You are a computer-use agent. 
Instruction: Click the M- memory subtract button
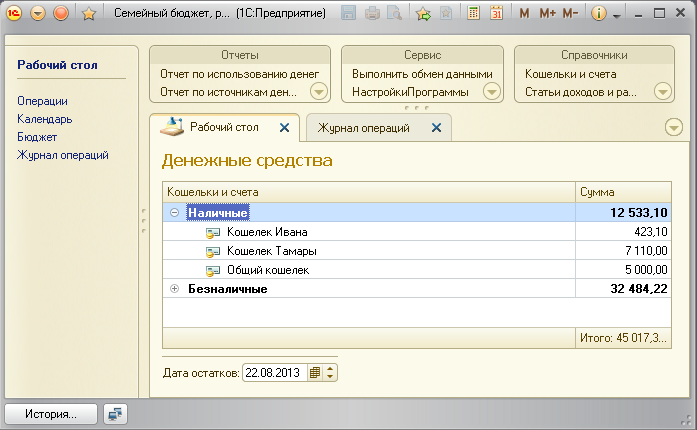[x=570, y=13]
